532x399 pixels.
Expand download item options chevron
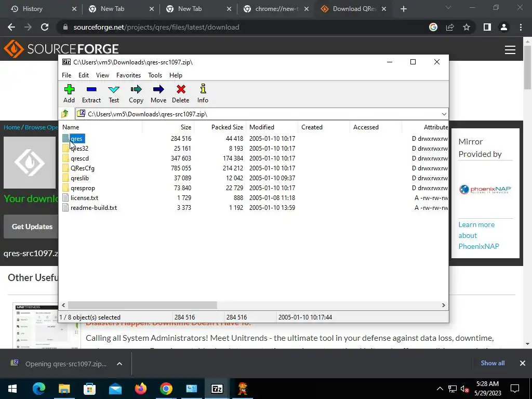pos(119,364)
